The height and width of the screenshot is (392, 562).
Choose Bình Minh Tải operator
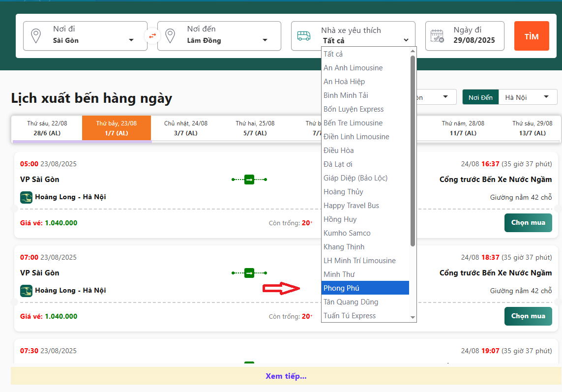click(x=365, y=95)
